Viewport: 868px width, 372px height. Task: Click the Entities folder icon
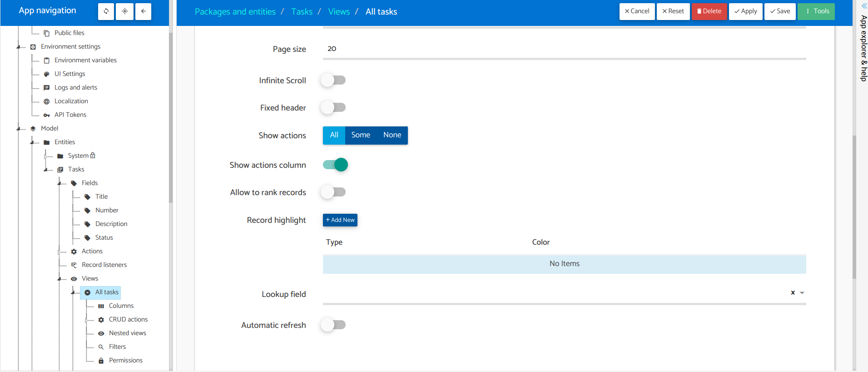tap(46, 142)
